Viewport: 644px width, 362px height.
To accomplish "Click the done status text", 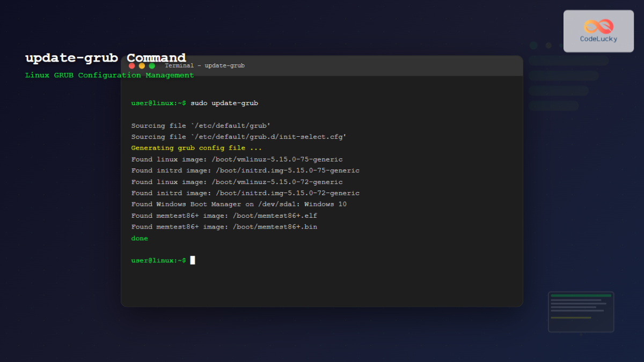I will click(x=139, y=238).
